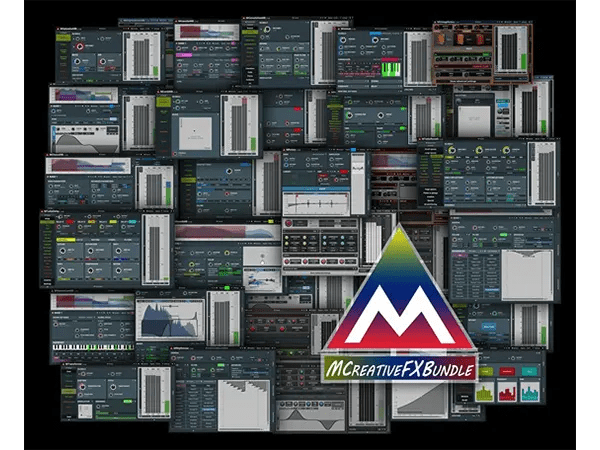Screen dimensions: 600x450
Task: Select the yellow highlighted tab, lower-left plugin
Action: click(x=65, y=240)
